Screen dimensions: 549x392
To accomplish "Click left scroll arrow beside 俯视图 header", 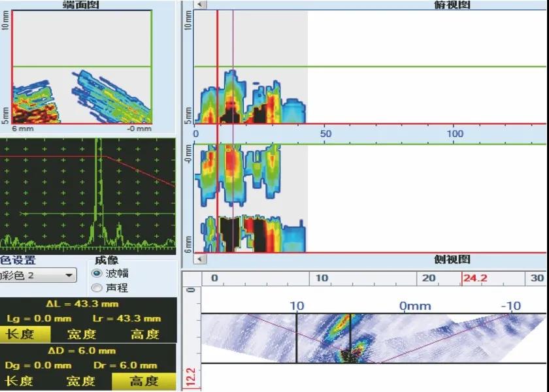I will tap(201, 4).
